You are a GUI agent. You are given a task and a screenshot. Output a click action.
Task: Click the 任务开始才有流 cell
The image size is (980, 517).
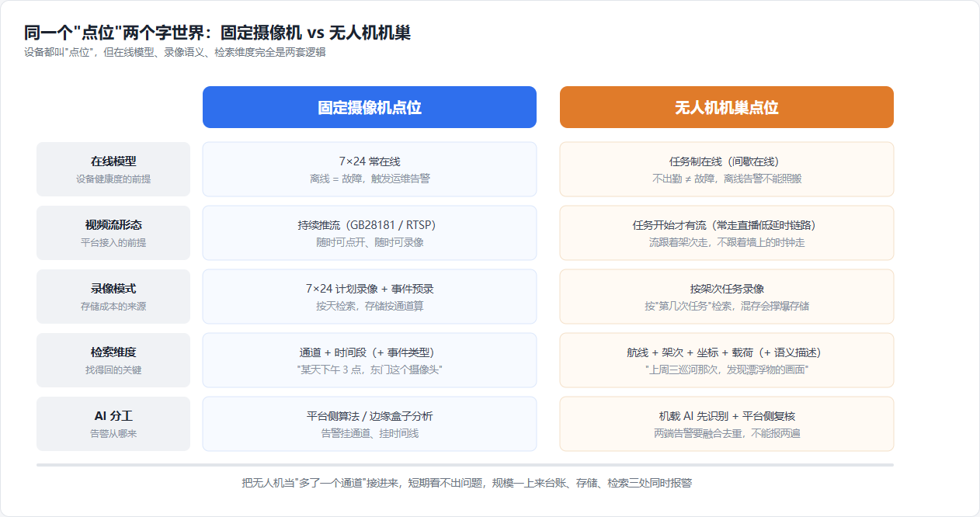coord(727,233)
